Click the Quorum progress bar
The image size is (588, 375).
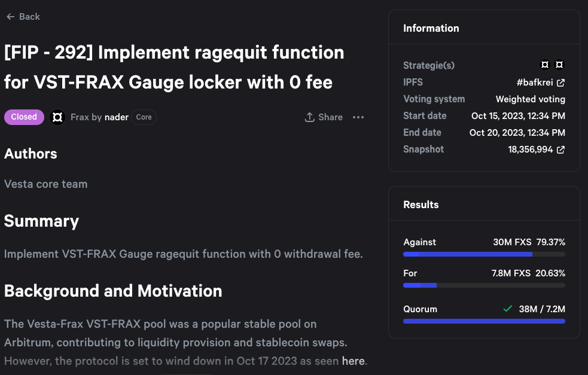click(x=484, y=321)
